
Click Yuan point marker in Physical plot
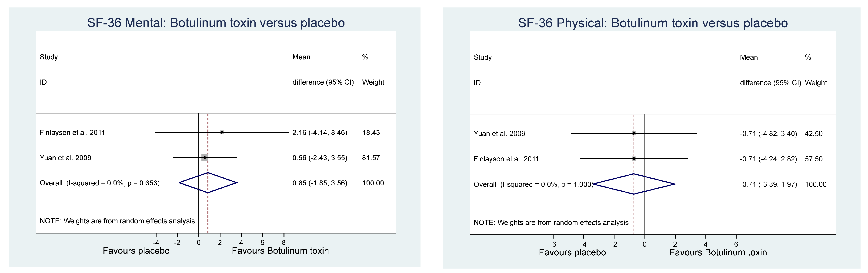coord(634,133)
